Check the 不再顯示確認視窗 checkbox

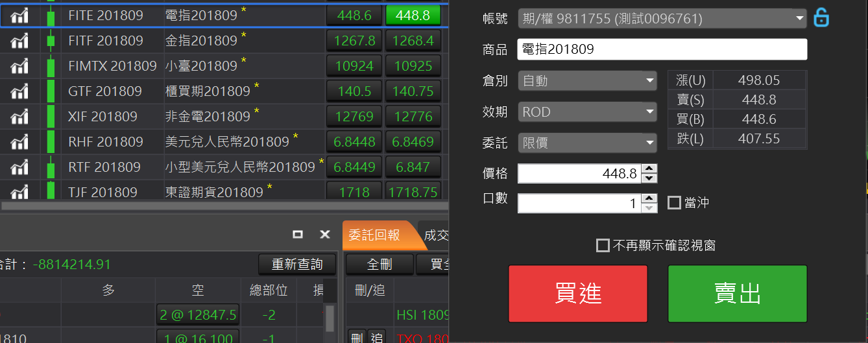click(603, 246)
